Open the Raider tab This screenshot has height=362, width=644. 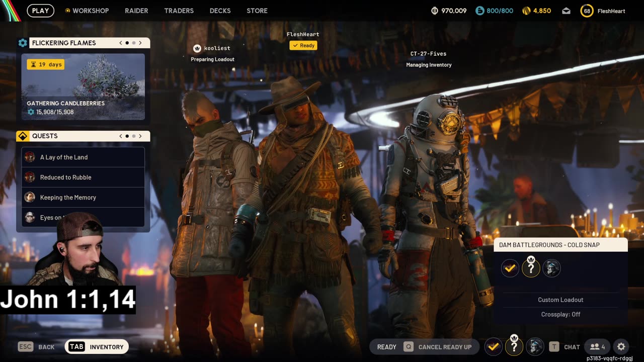point(136,11)
